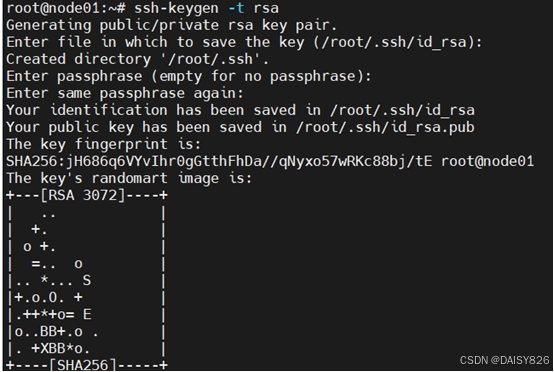
Task: Click the ssh-keygen command text
Action: coord(176,8)
